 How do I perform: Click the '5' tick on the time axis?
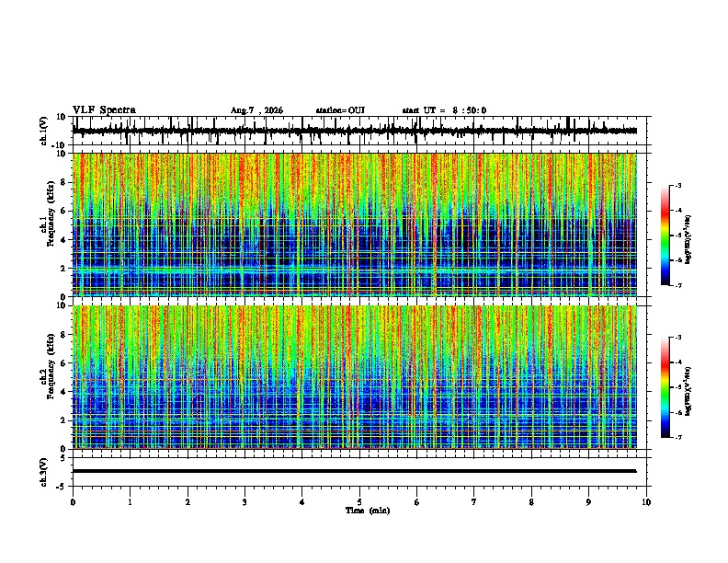pyautogui.click(x=359, y=502)
